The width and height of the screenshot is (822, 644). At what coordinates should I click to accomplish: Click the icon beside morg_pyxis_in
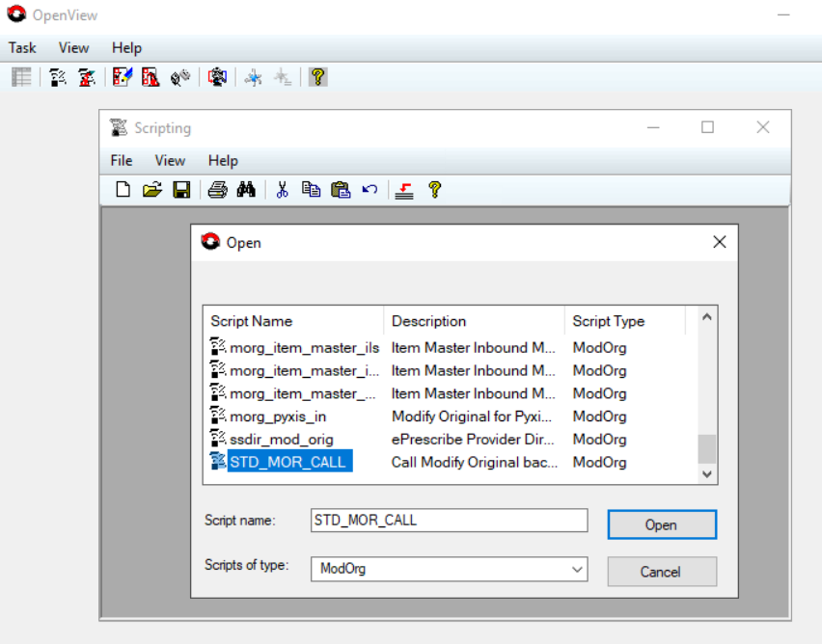point(218,416)
